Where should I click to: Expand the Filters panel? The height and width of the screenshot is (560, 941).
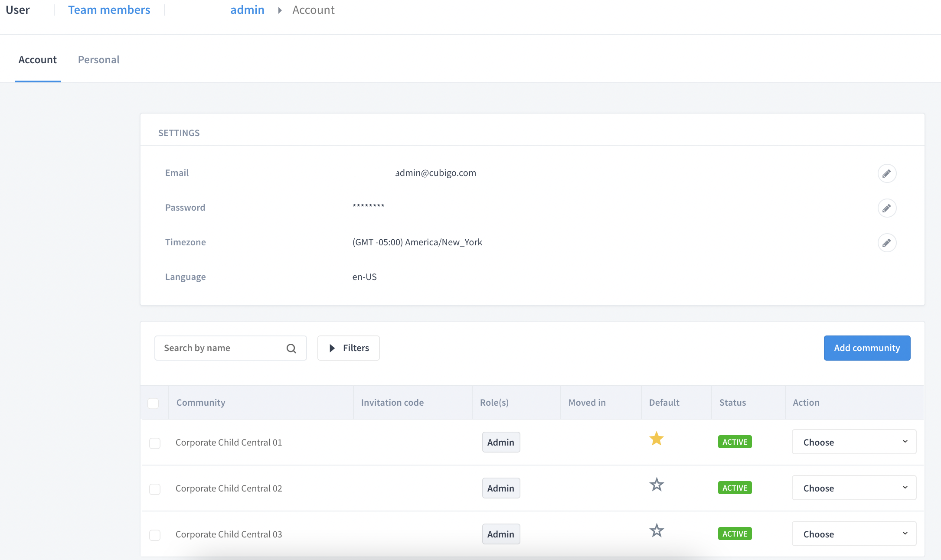(x=348, y=348)
